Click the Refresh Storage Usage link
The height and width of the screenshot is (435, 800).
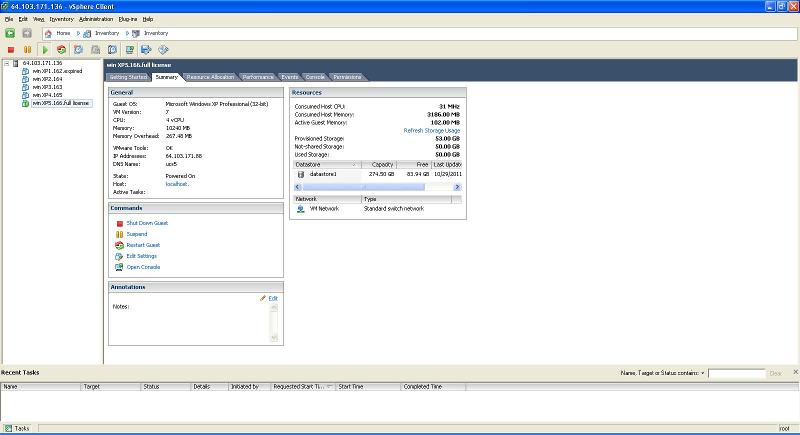pos(432,131)
